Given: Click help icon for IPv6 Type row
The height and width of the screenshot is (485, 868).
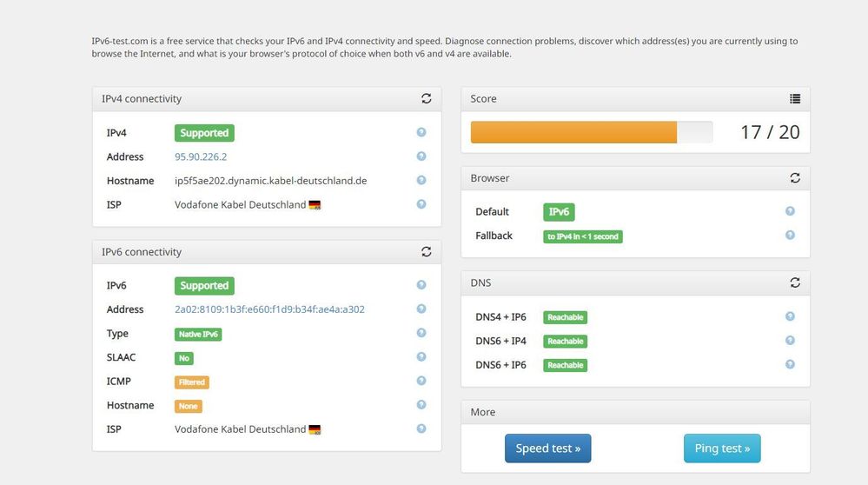Looking at the screenshot, I should (421, 333).
